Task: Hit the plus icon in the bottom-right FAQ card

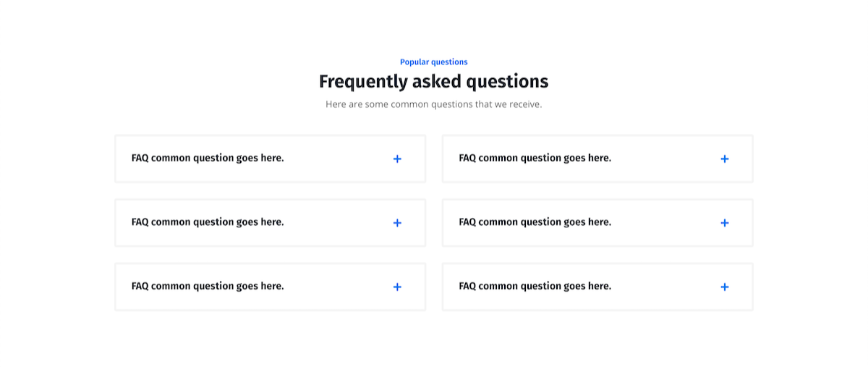Action: click(x=725, y=287)
